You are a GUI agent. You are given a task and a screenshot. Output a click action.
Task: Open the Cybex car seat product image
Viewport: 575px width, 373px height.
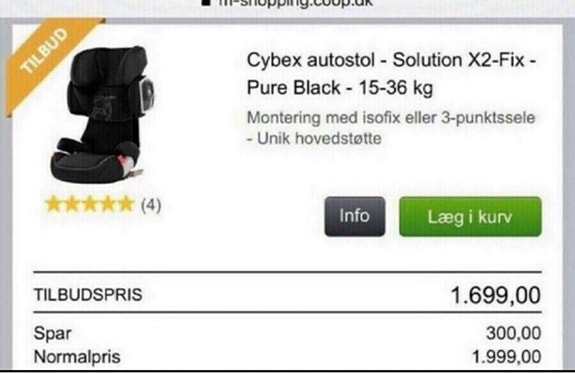[x=103, y=114]
